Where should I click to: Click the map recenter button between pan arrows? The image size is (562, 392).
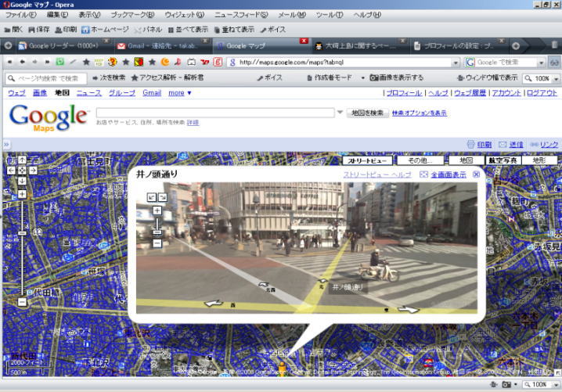coord(22,171)
